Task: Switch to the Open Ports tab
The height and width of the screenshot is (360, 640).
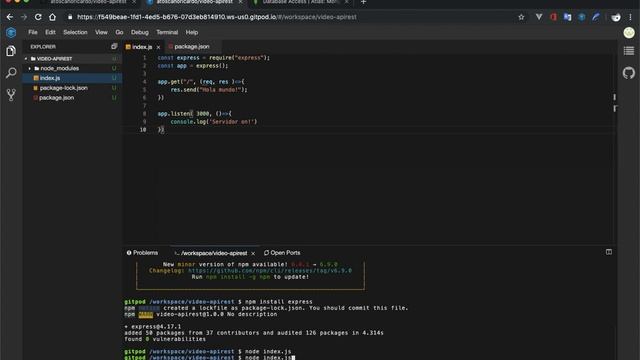Action: (x=282, y=253)
